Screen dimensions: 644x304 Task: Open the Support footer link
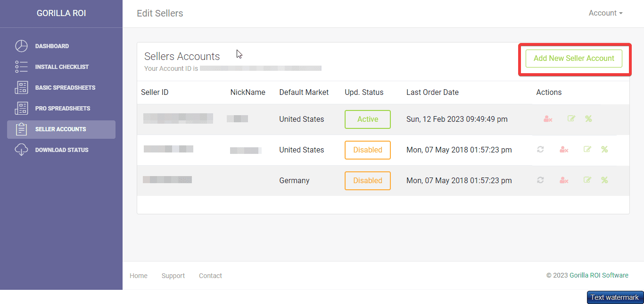[173, 276]
